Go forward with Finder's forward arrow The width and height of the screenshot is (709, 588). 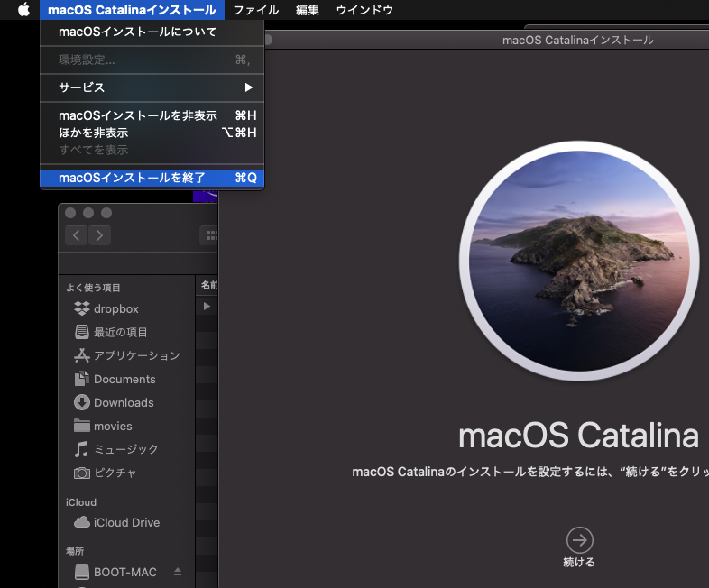tap(99, 235)
